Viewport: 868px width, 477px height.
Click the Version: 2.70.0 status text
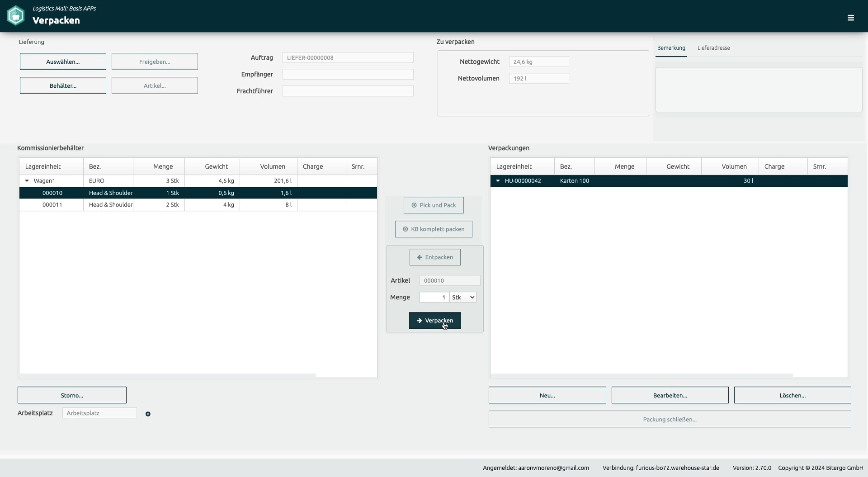[752, 468]
